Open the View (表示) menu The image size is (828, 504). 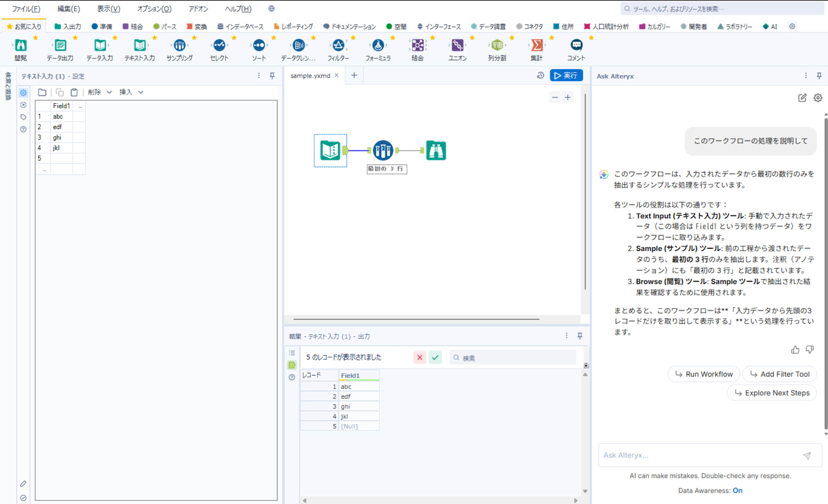108,9
